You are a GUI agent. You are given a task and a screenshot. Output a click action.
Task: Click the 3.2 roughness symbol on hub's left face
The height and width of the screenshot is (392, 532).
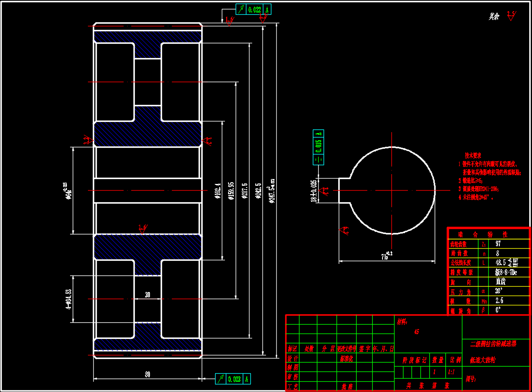88,141
